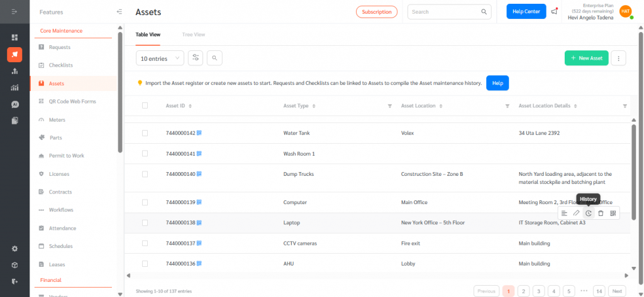
Task: Click QR icon next to asset 7440000142
Action: pyautogui.click(x=199, y=133)
